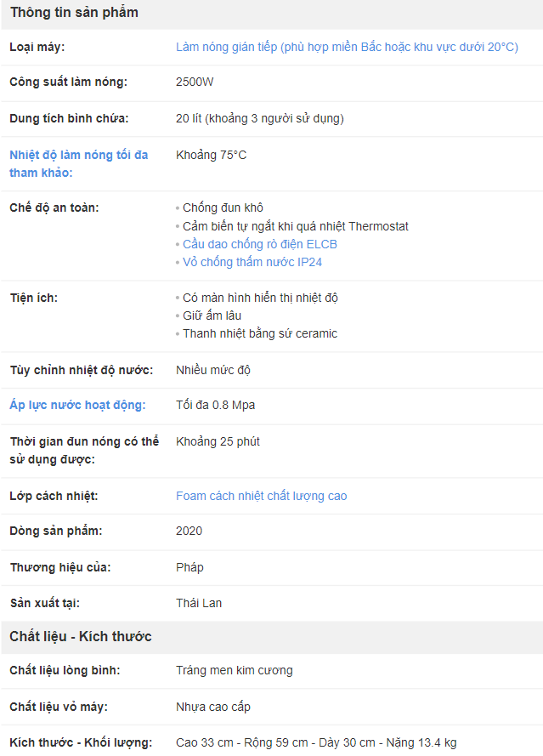Click the 'Tối đa 0.8 Mpa' value
543x756 pixels.
pos(215,405)
